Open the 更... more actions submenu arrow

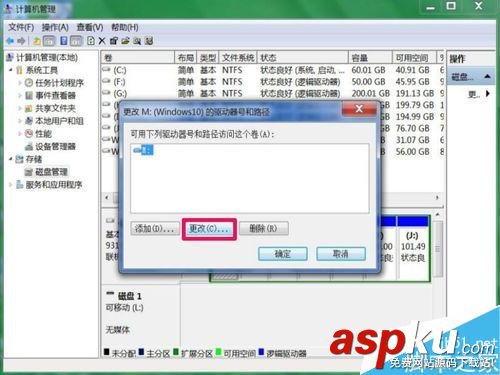pos(488,94)
